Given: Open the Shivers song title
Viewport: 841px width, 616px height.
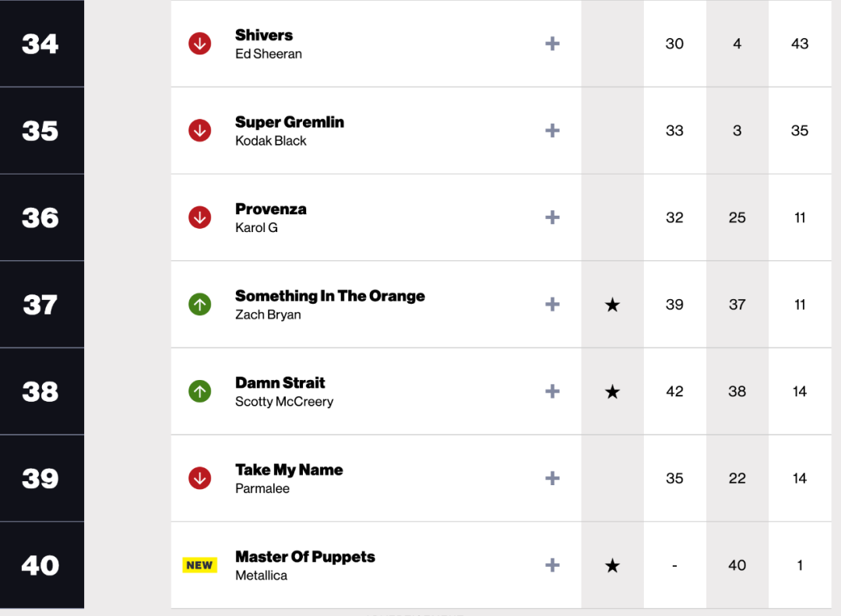Looking at the screenshot, I should 264,35.
